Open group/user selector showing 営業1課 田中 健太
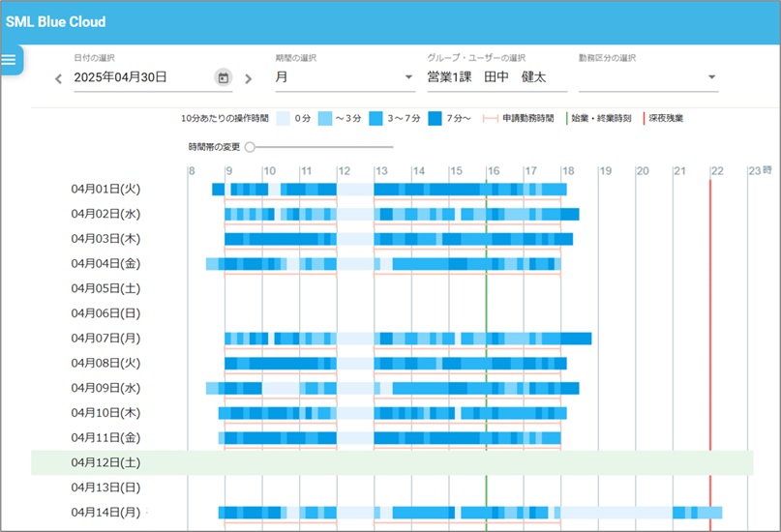 [496, 77]
